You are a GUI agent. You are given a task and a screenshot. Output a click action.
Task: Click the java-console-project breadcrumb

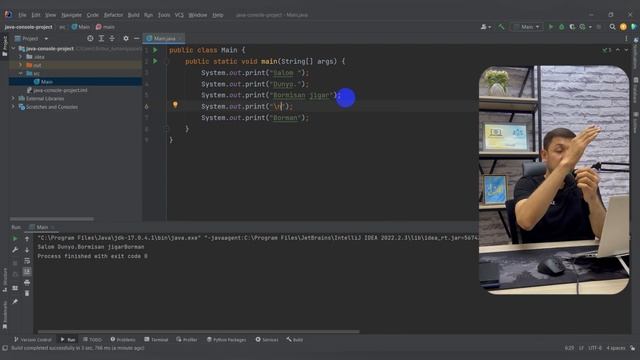coord(29,27)
